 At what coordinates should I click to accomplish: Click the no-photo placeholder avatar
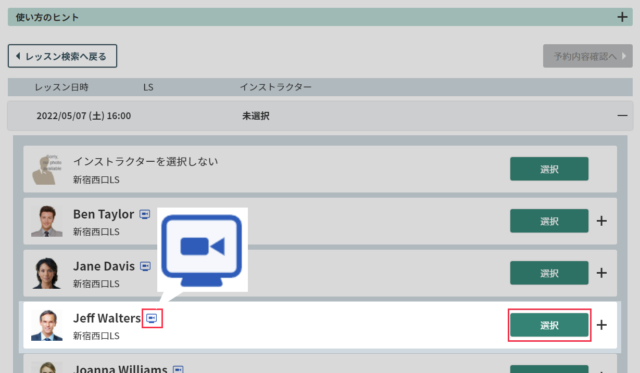47,169
